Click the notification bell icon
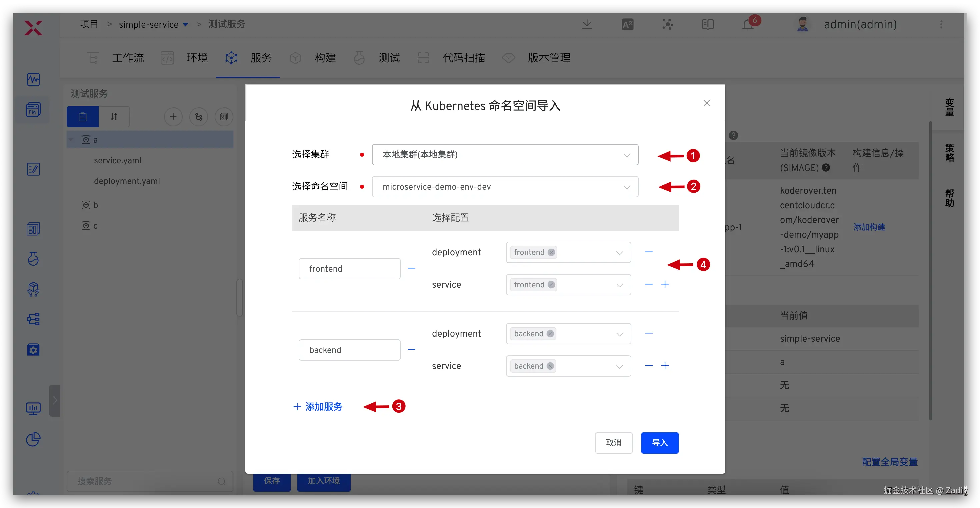The height and width of the screenshot is (508, 980). pos(748,25)
